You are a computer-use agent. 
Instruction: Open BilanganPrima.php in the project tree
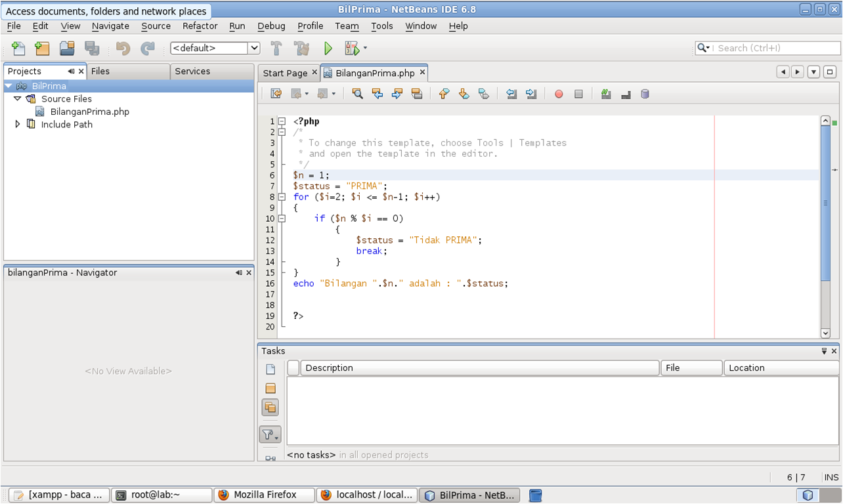coord(89,112)
